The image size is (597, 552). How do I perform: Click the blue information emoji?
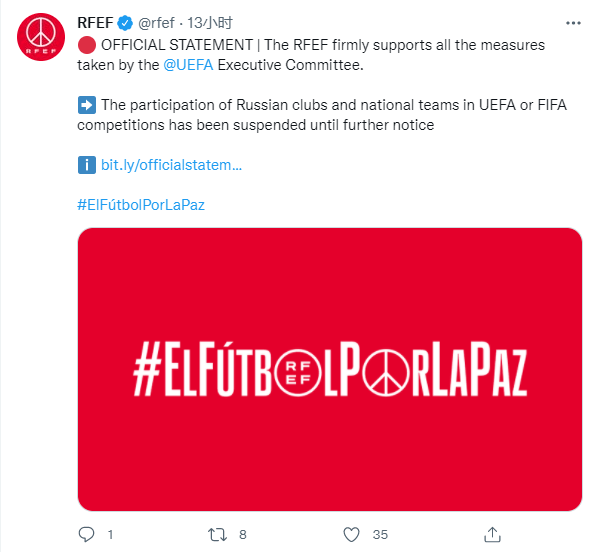coord(87,165)
